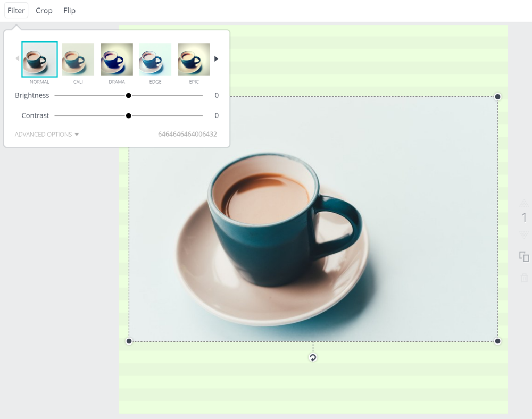Open the Filter tab

click(x=16, y=11)
